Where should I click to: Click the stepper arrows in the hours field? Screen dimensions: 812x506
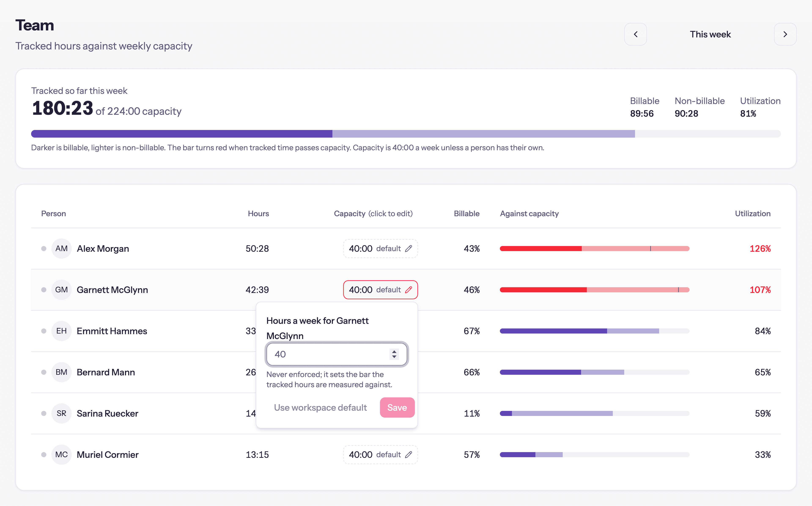394,354
